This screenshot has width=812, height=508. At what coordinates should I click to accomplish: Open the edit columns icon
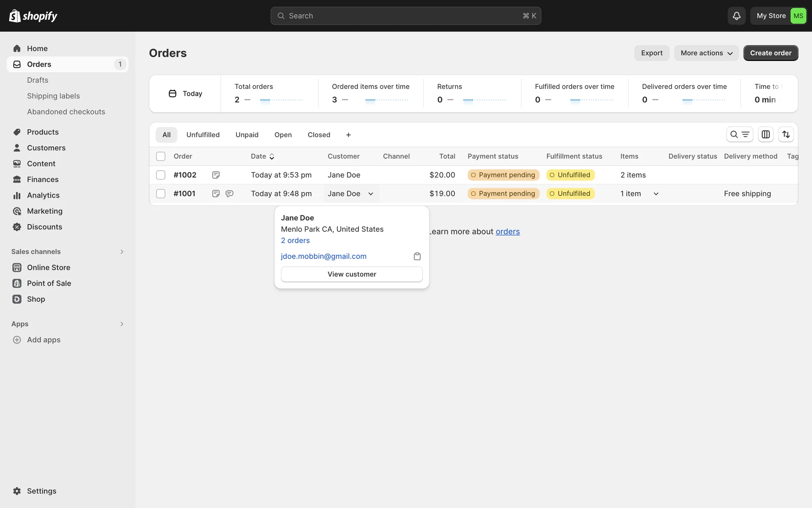pos(765,134)
